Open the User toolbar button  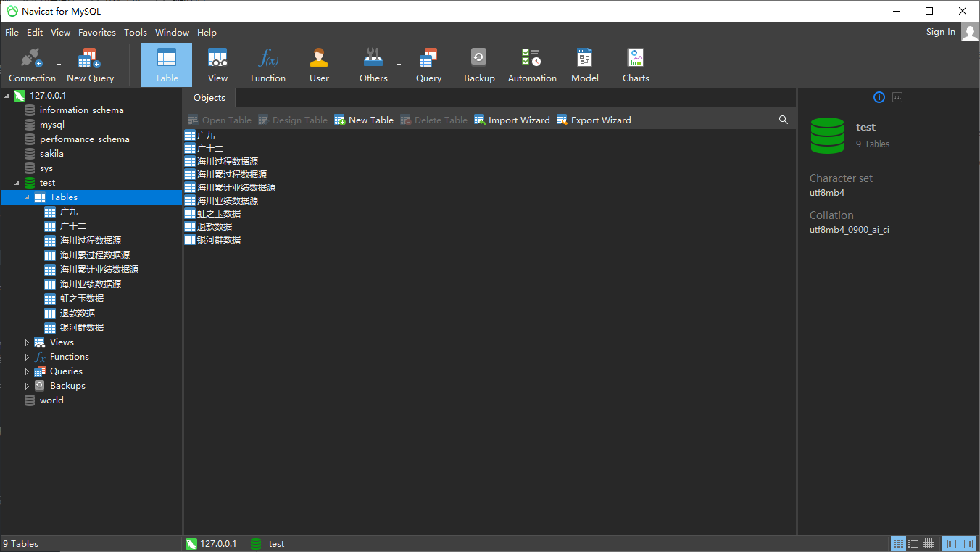click(319, 65)
